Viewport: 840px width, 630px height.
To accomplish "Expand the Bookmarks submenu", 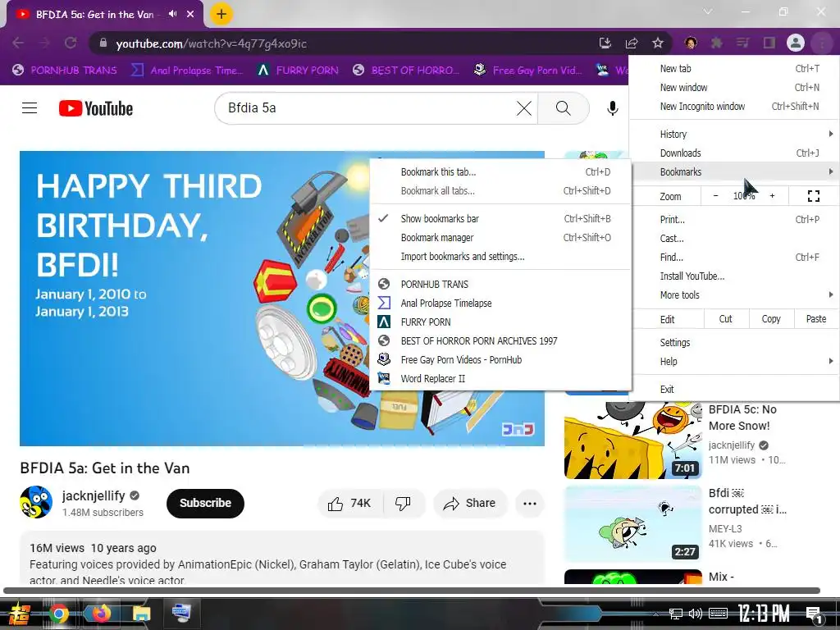I will tap(734, 171).
